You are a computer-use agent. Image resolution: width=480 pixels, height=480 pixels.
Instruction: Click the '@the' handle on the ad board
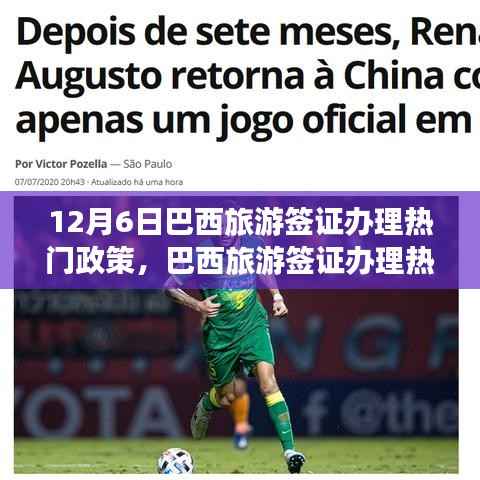click(399, 413)
